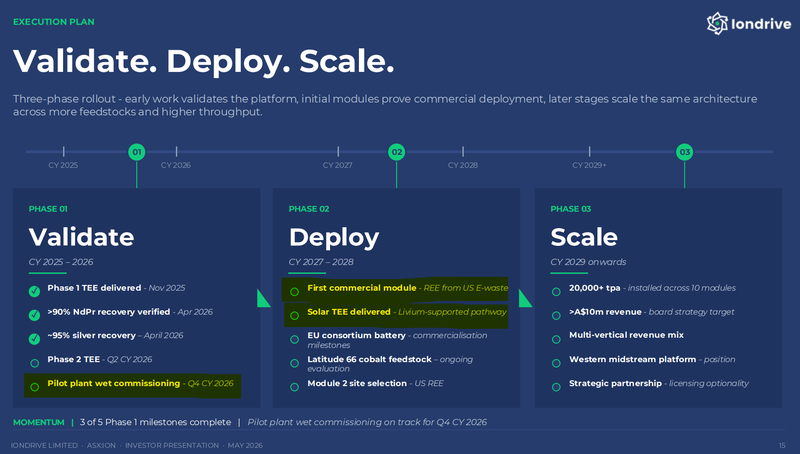Select the 01 timeline marker circle
Viewport: 800px width, 454px height.
137,152
